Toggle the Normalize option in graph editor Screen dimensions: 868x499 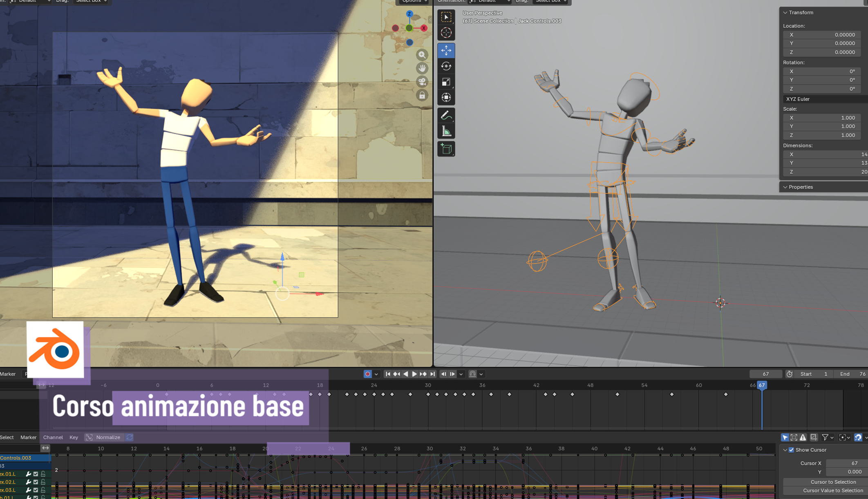[104, 437]
